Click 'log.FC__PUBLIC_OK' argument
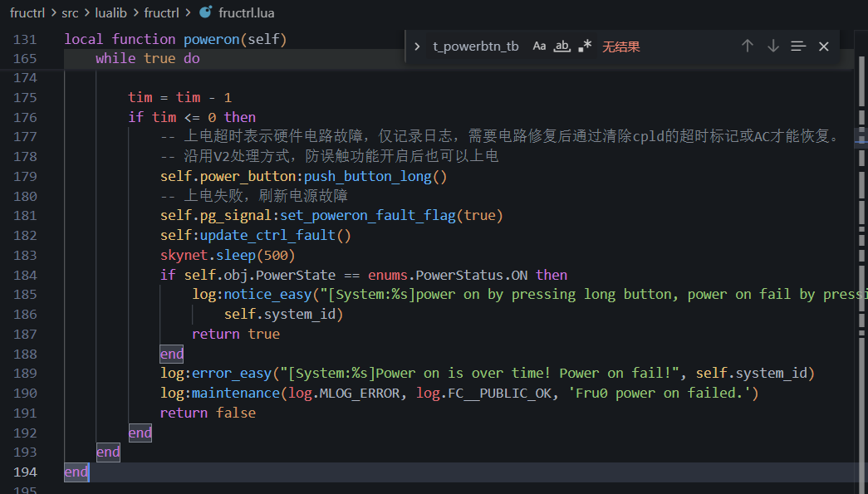Viewport: 868px width, 494px height. click(x=483, y=394)
